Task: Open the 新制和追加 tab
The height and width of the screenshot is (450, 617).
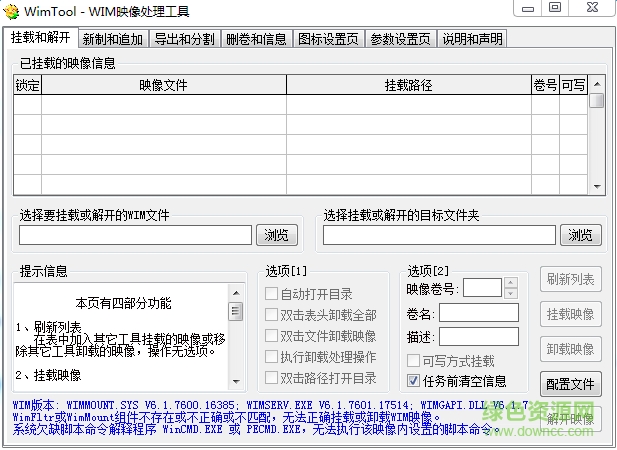Action: pyautogui.click(x=113, y=39)
